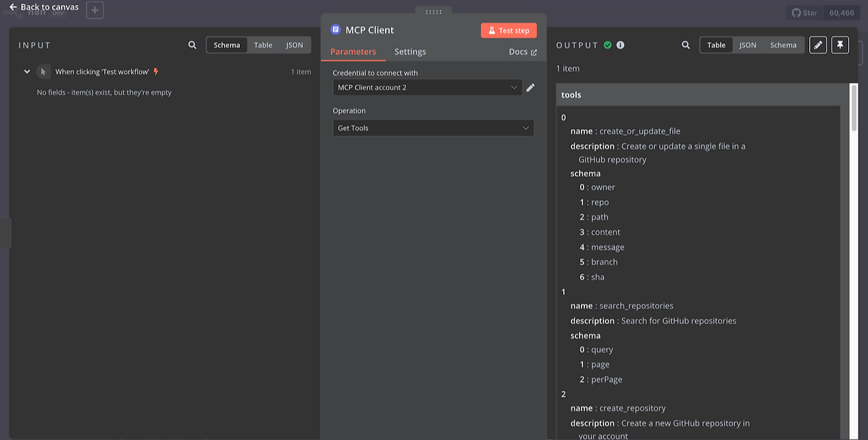Click the '2 : perPage' schema entry
Image resolution: width=868 pixels, height=440 pixels.
(x=601, y=380)
